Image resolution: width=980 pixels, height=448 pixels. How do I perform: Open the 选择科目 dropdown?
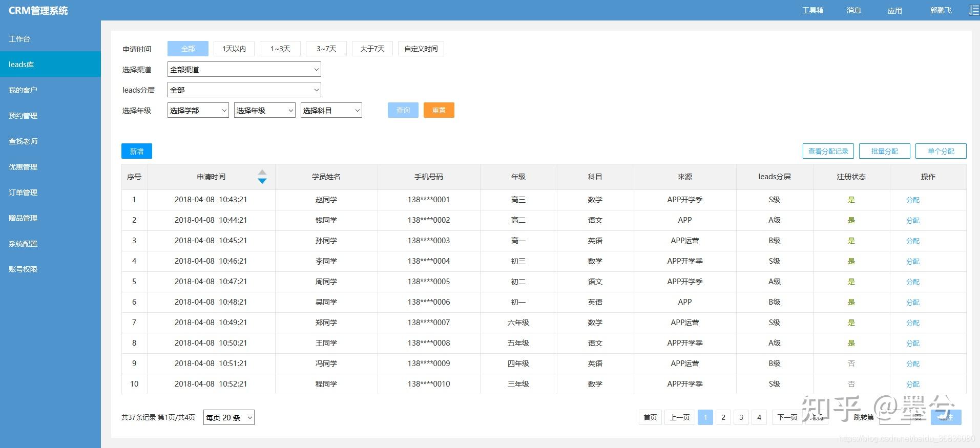coord(331,110)
